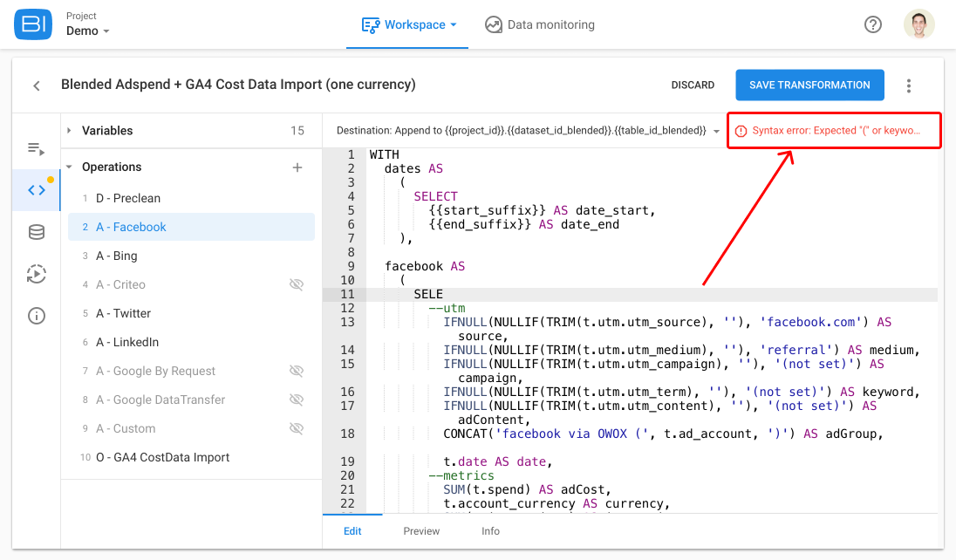Viewport: 956px width, 560px height.
Task: Select the A - Bing operation
Action: coord(191,256)
